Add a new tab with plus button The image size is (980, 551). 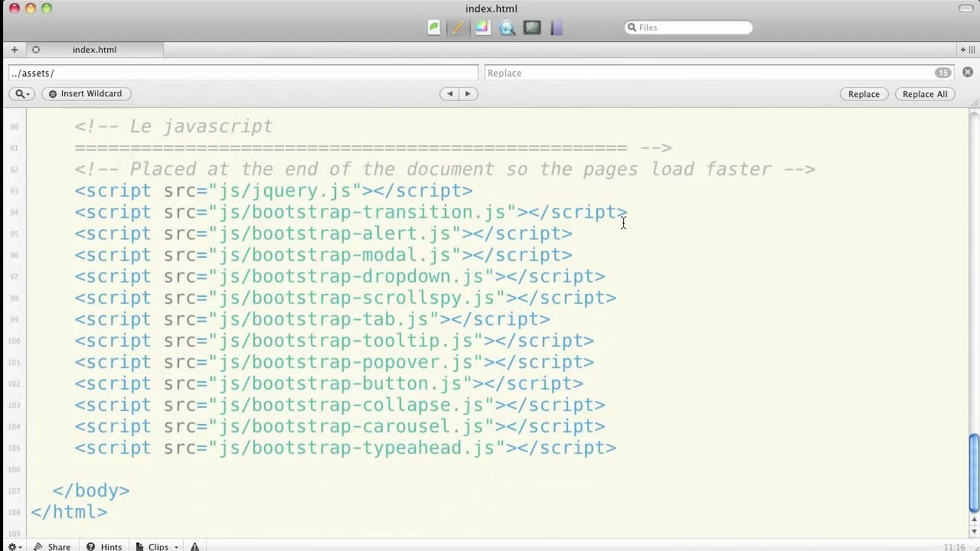tap(14, 50)
